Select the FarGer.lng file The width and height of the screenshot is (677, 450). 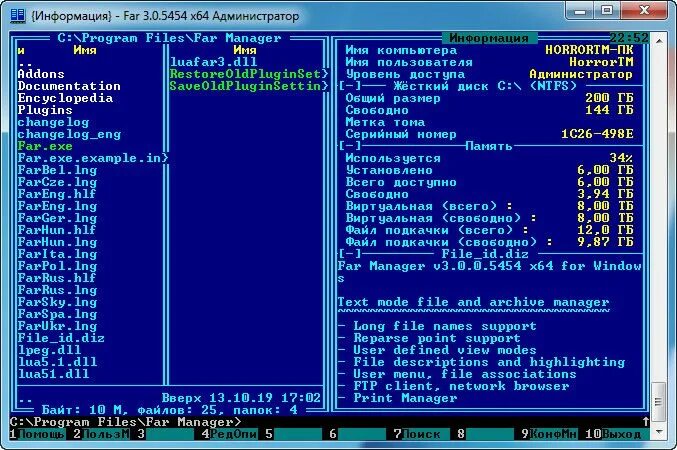click(x=57, y=218)
